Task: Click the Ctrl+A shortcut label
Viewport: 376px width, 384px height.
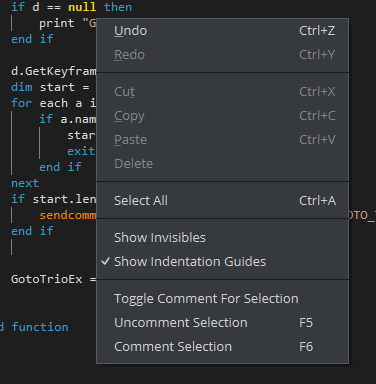Action: point(317,201)
